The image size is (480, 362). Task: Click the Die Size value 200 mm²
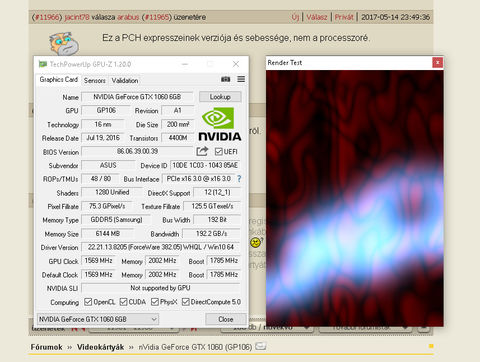tap(178, 124)
